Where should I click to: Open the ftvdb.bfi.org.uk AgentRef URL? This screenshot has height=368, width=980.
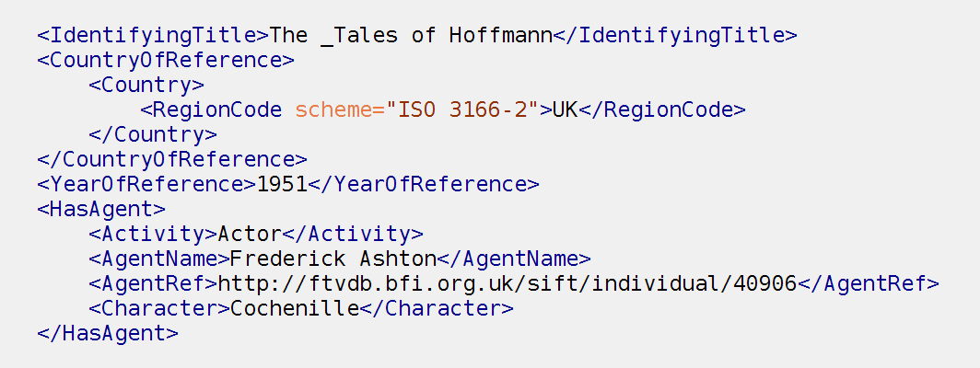507,283
